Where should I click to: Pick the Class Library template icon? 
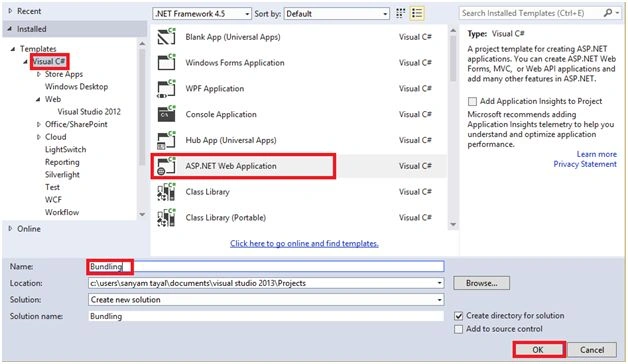point(166,192)
